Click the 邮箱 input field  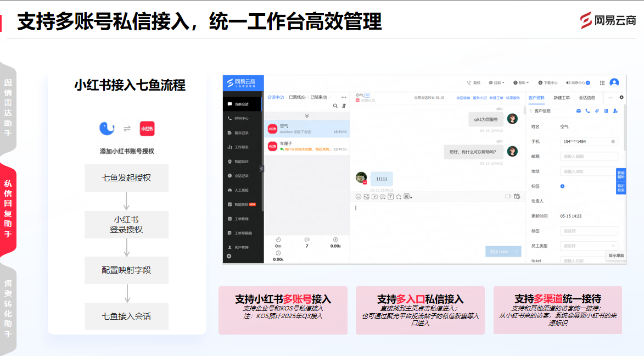[589, 156]
